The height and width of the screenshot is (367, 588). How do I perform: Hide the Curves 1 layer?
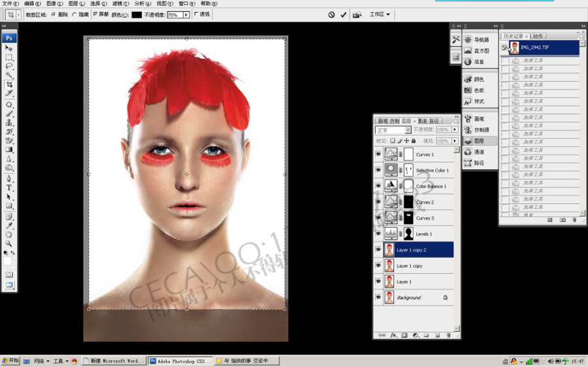pyautogui.click(x=378, y=154)
